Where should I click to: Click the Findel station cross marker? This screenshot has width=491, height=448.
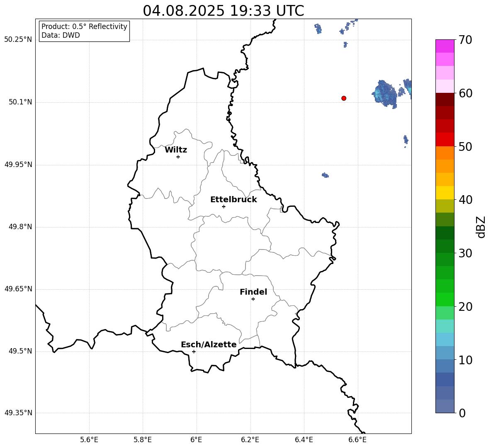253,299
